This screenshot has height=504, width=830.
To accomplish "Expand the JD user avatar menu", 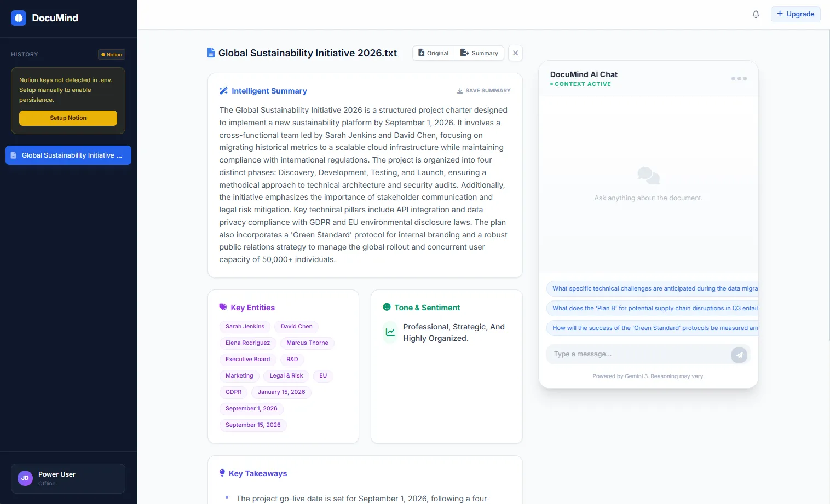I will pos(25,478).
